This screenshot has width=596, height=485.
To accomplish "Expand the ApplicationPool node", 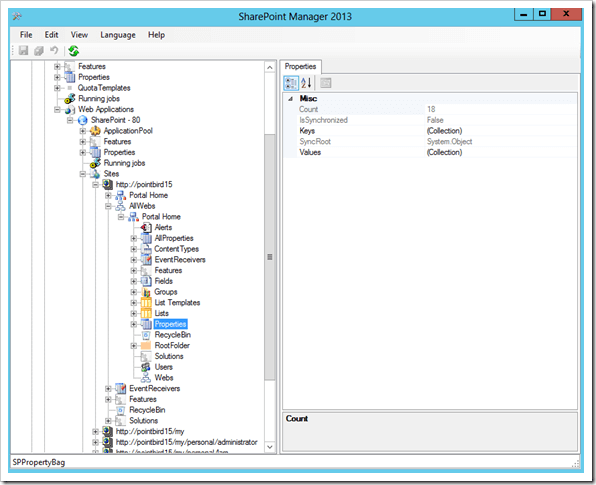I will [x=82, y=131].
